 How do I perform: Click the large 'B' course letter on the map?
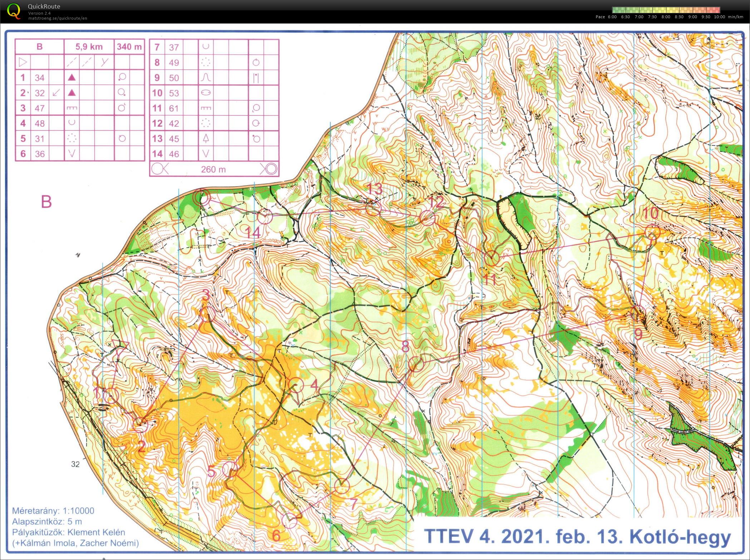(46, 202)
